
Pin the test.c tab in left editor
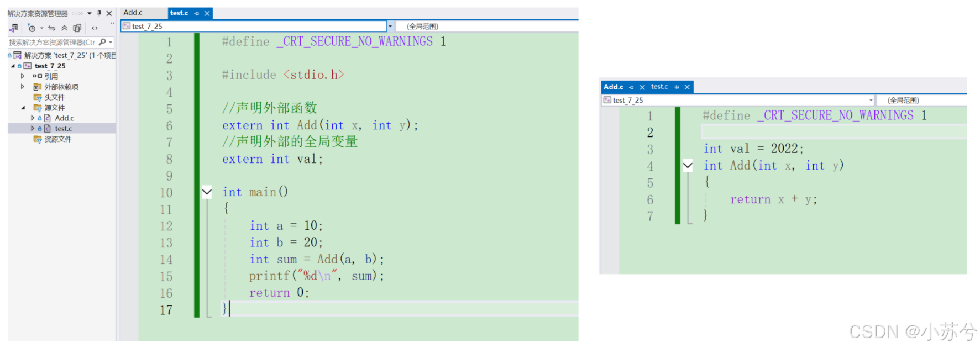click(x=197, y=13)
